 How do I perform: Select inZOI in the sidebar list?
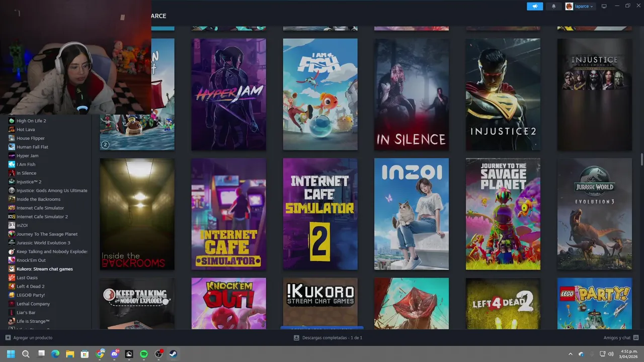coord(22,225)
